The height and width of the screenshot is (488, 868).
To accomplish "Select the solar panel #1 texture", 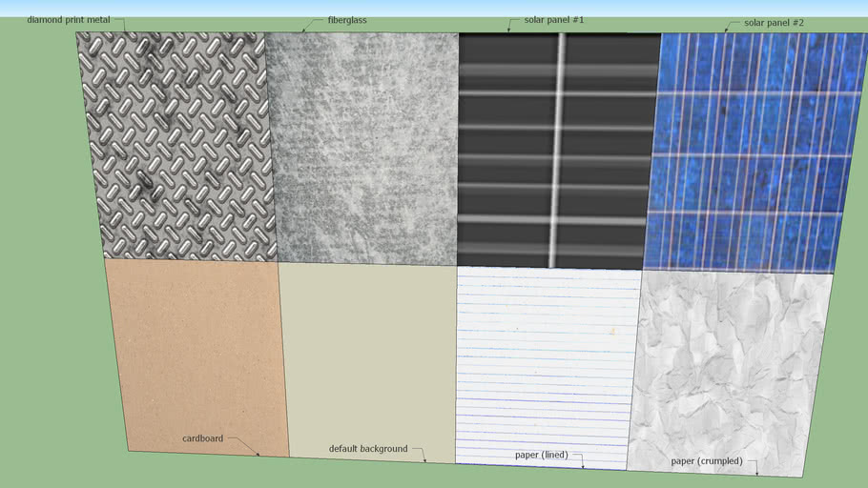I will 558,151.
